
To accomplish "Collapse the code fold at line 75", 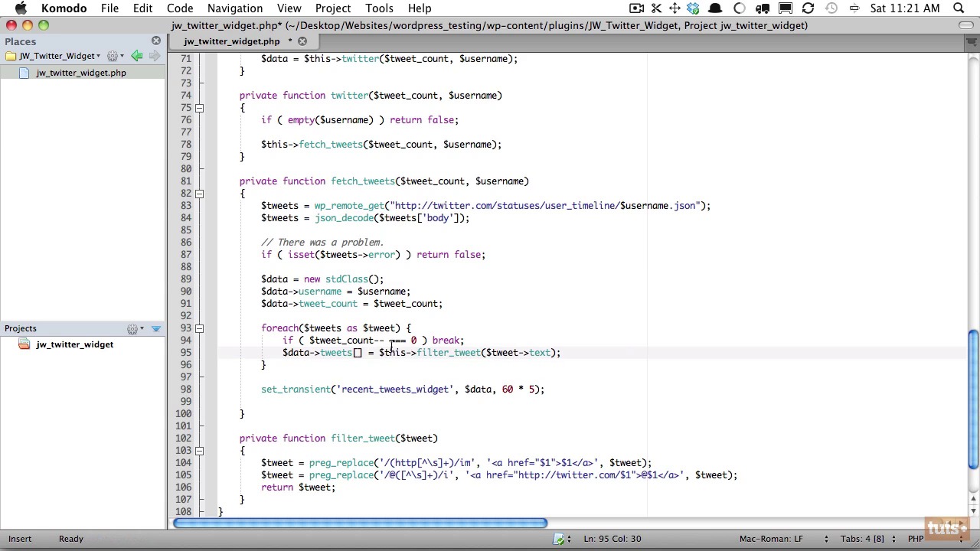I will (x=199, y=108).
